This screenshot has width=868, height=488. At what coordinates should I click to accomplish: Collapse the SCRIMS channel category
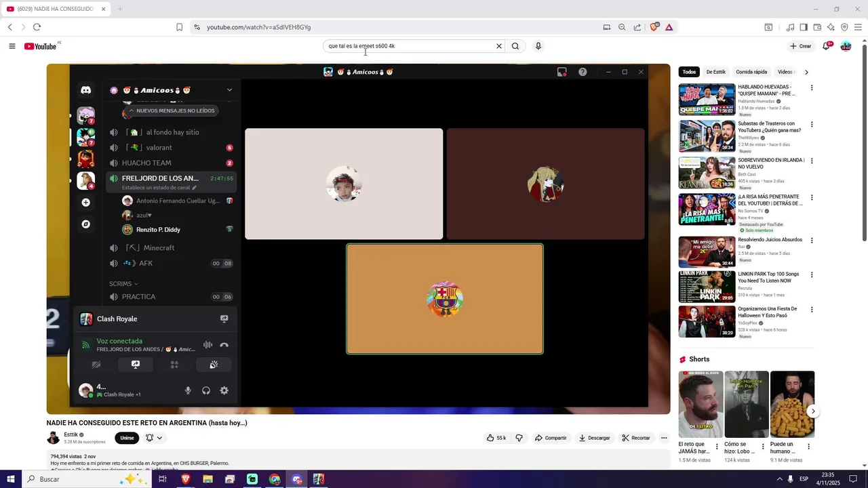[123, 283]
